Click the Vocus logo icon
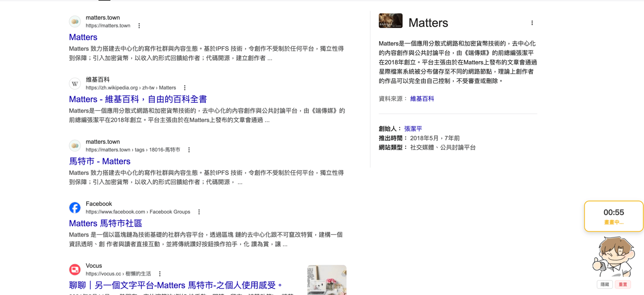 75,270
